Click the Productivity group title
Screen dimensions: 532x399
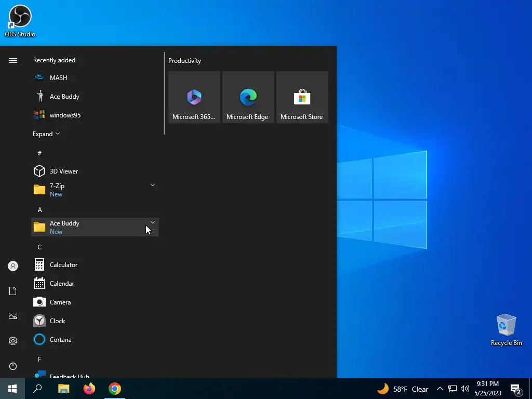pos(184,61)
